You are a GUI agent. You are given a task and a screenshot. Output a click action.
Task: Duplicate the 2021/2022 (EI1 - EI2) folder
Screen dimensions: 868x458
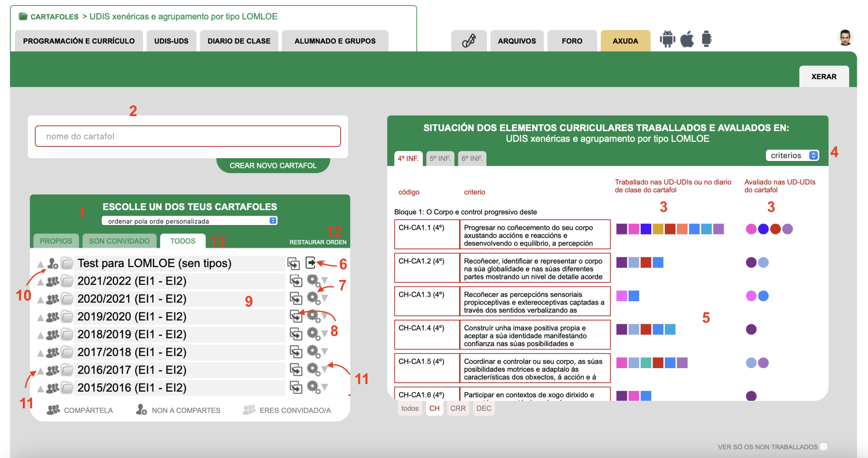click(x=296, y=281)
